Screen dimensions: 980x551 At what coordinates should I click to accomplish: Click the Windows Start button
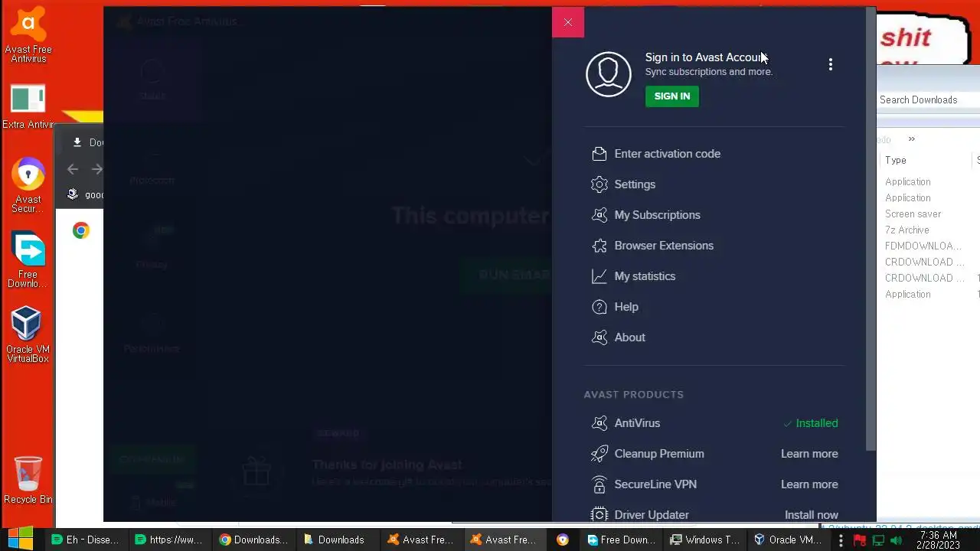21,540
